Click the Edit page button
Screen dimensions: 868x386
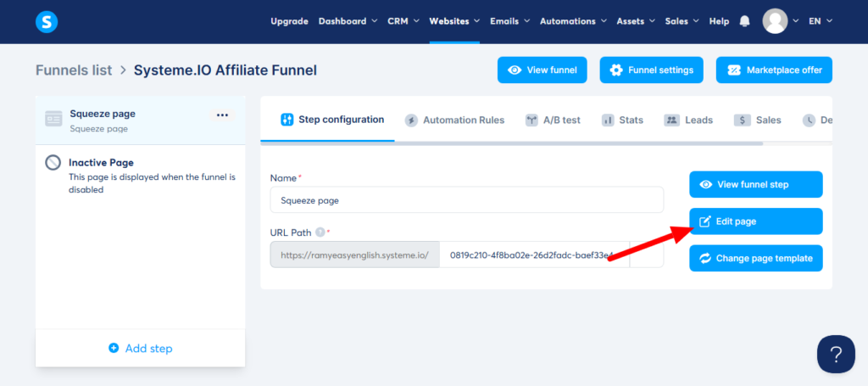click(x=755, y=221)
